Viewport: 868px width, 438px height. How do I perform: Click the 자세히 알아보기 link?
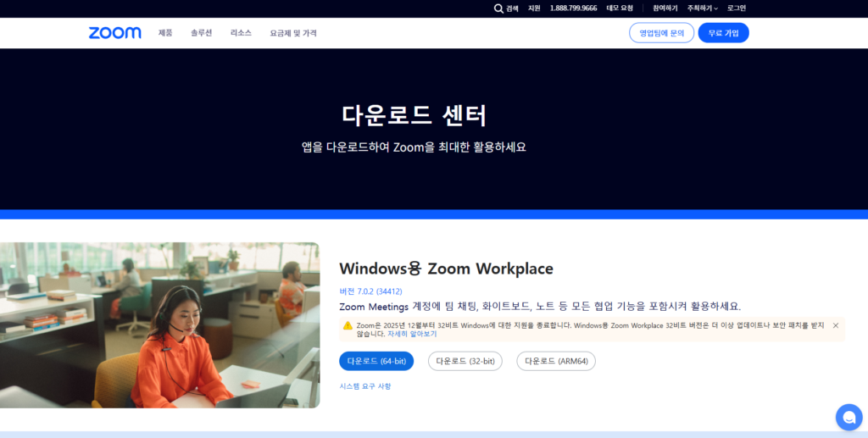[412, 334]
